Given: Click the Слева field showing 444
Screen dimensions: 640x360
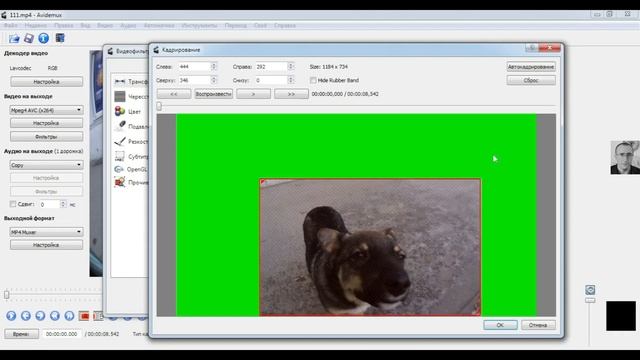Looking at the screenshot, I should coord(194,67).
